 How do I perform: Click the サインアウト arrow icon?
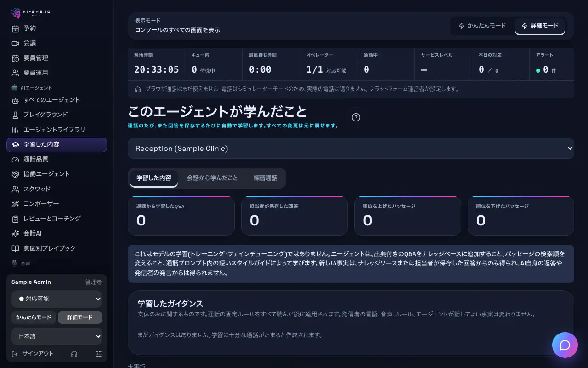15,354
